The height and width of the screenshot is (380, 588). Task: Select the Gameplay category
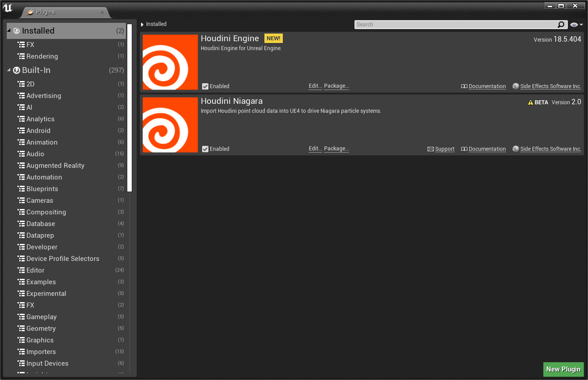[66, 317]
